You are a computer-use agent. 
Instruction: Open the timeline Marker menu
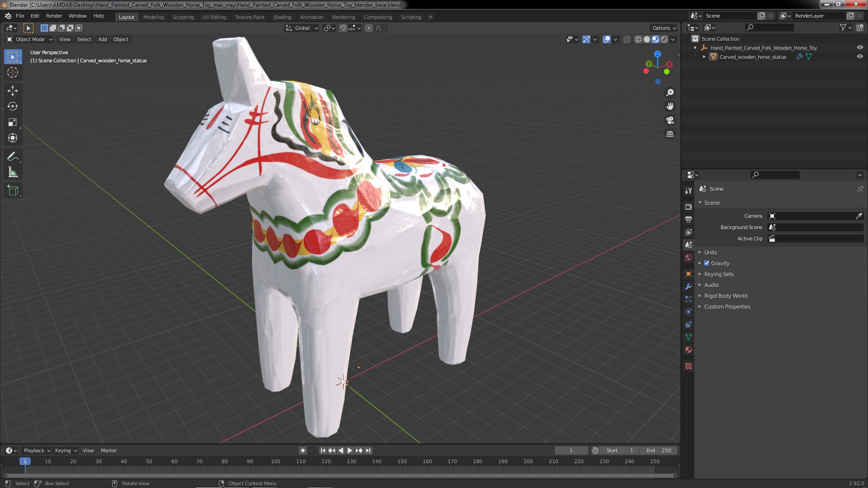pyautogui.click(x=108, y=450)
